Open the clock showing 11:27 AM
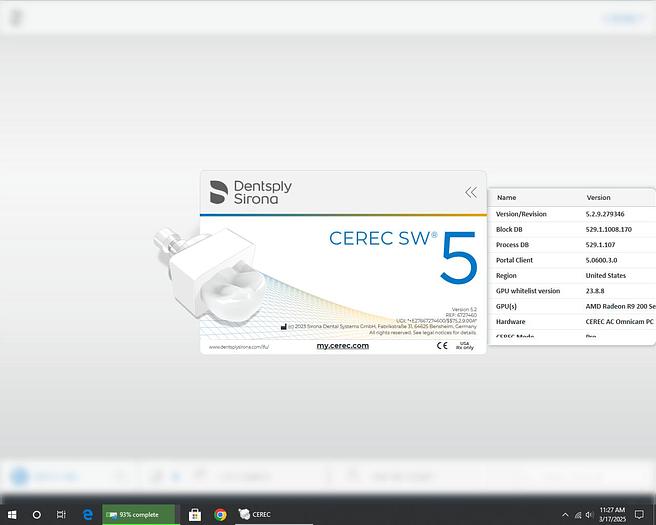 [x=612, y=515]
